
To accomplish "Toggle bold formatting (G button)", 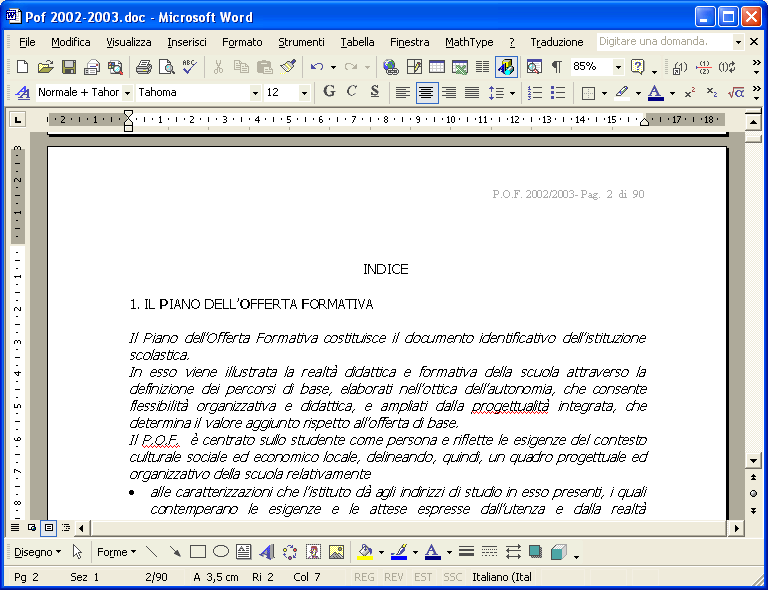I will coord(329,92).
